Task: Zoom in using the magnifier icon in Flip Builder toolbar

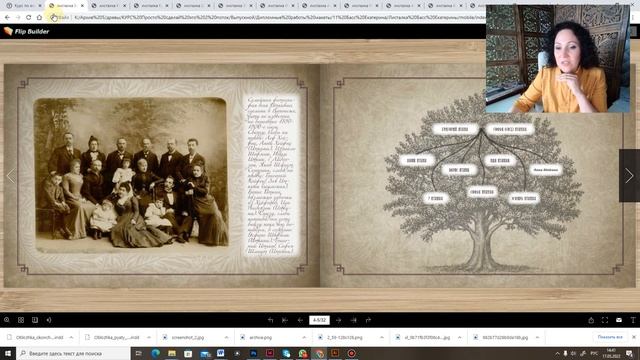Action: pyautogui.click(x=7, y=320)
